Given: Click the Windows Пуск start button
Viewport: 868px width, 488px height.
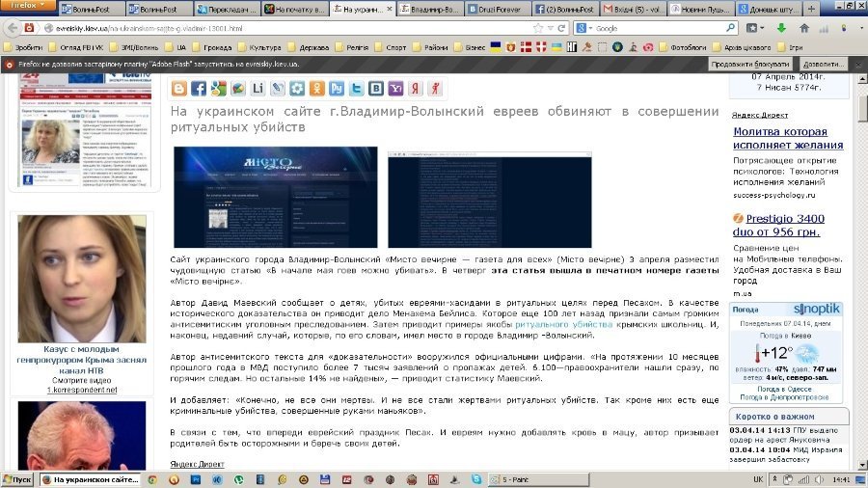Looking at the screenshot, I should point(18,479).
